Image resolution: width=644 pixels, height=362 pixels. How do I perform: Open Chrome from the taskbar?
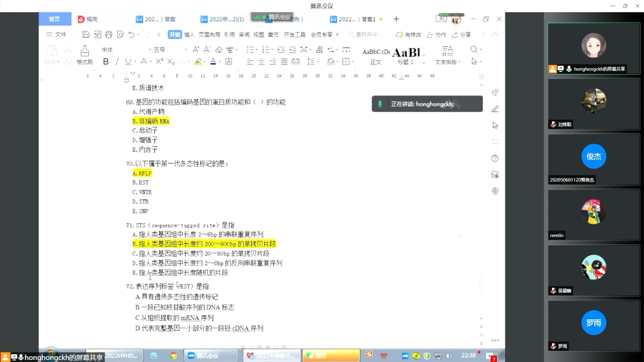pos(173,355)
